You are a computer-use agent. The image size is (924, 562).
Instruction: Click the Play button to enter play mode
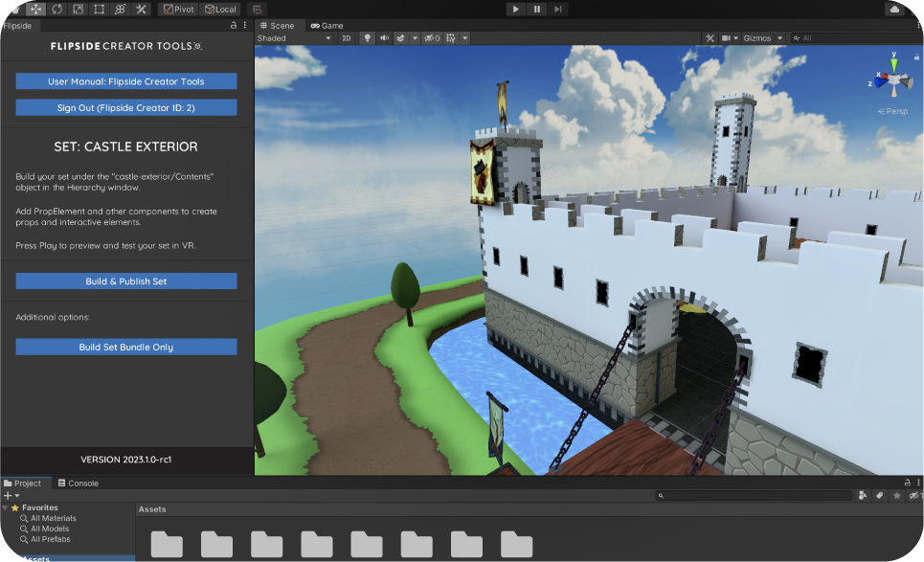[515, 9]
